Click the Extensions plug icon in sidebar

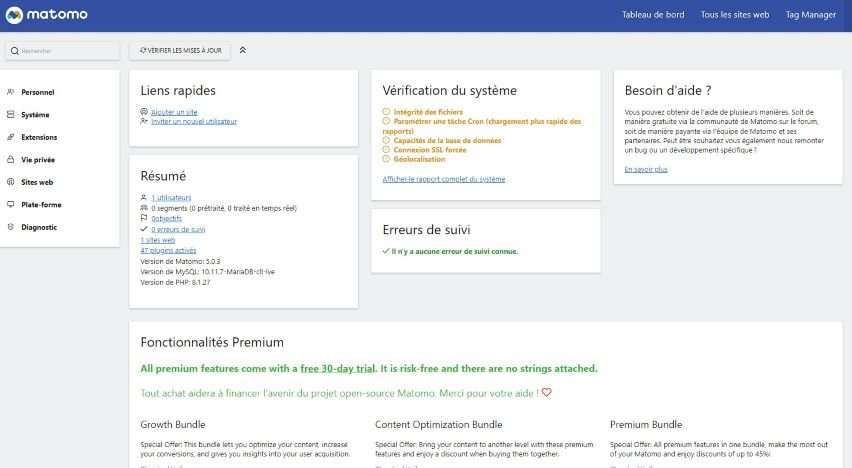[10, 137]
